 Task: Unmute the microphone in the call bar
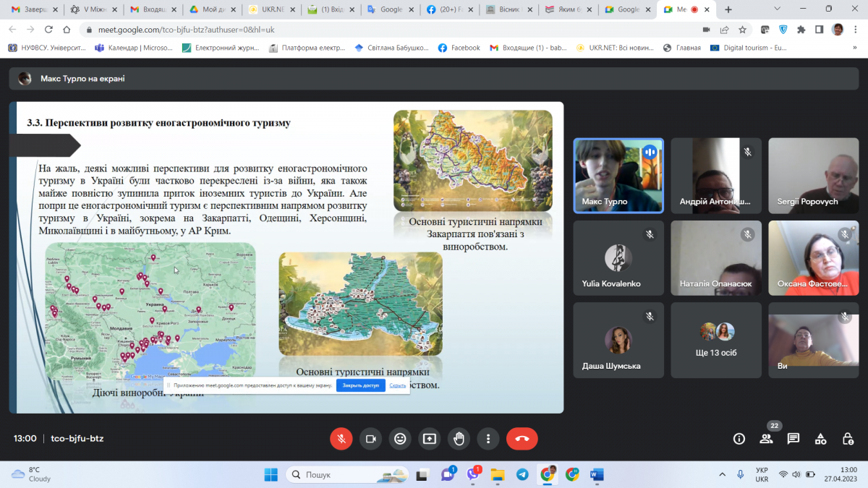click(341, 438)
